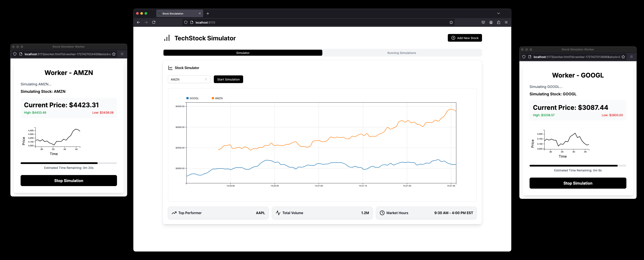
Task: Click the Stock Simulator line chart icon
Action: (171, 68)
